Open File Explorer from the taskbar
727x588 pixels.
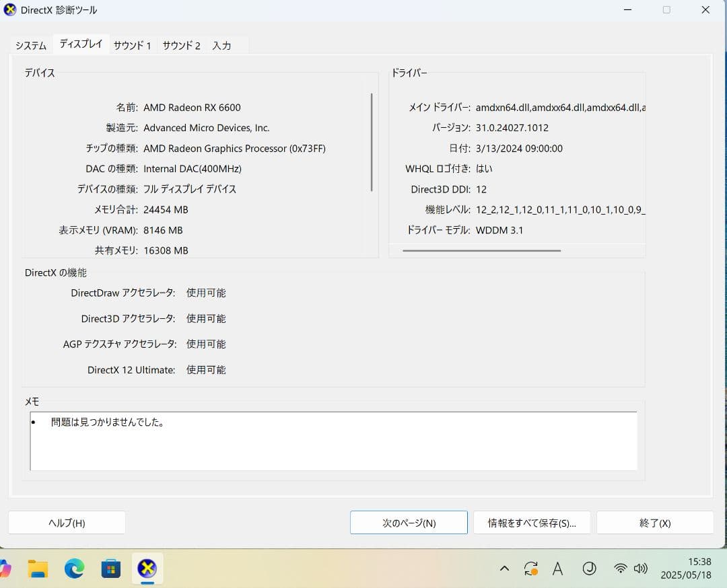coord(37,568)
